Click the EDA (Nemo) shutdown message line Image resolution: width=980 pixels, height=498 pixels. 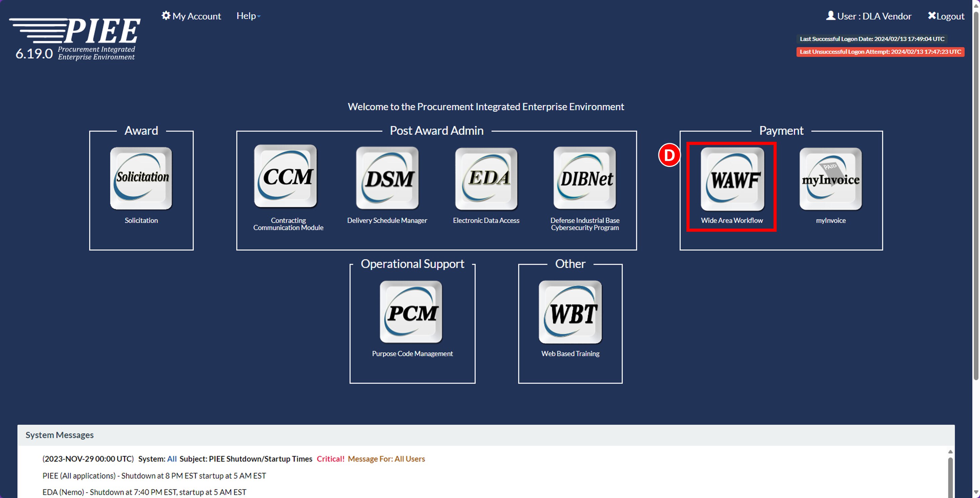point(144,492)
